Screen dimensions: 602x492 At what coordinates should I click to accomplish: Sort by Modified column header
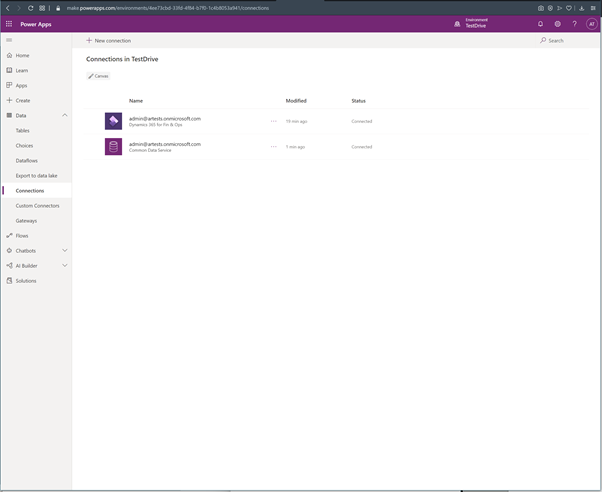[x=296, y=101]
